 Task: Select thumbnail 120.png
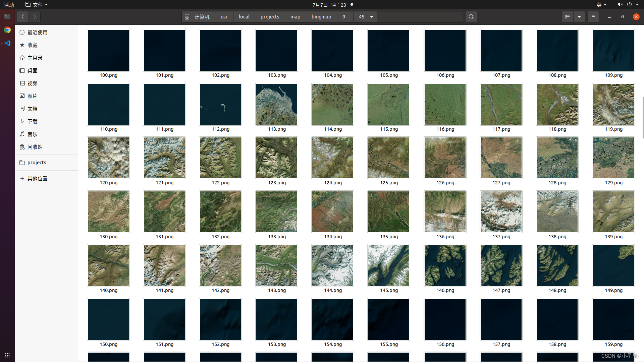click(x=108, y=158)
